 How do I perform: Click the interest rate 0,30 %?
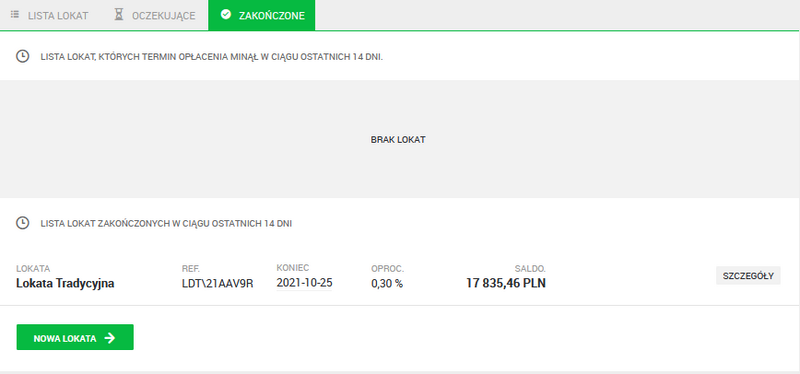coord(387,284)
